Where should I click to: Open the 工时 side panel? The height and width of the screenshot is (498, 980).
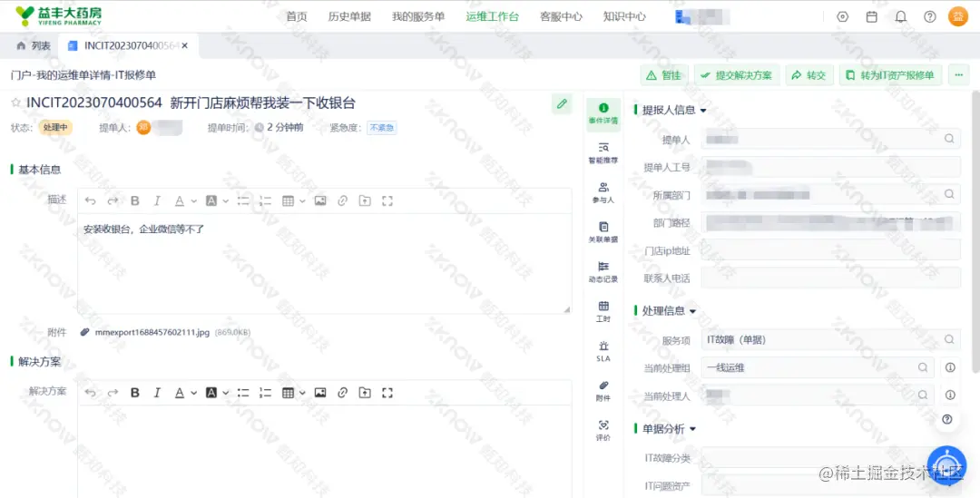click(x=603, y=311)
